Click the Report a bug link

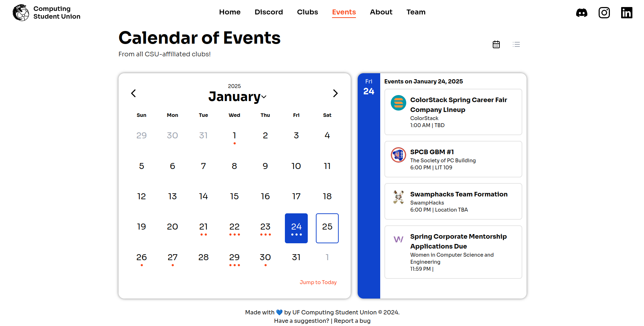352,321
